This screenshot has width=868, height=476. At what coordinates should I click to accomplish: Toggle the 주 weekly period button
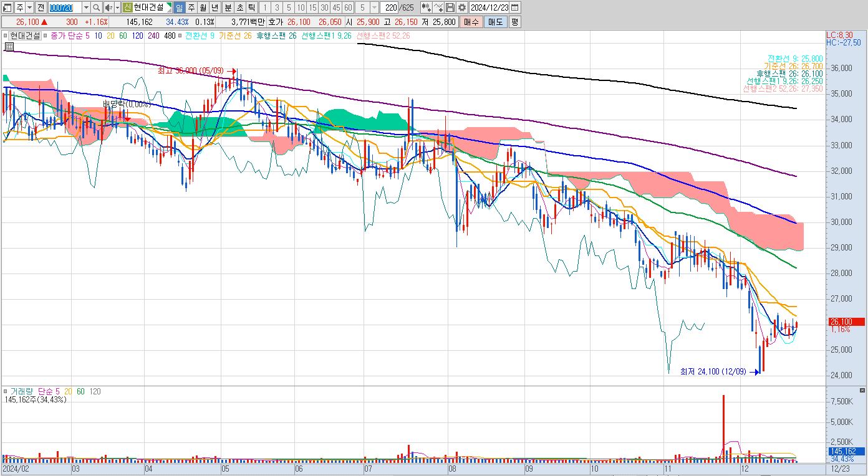coord(191,7)
